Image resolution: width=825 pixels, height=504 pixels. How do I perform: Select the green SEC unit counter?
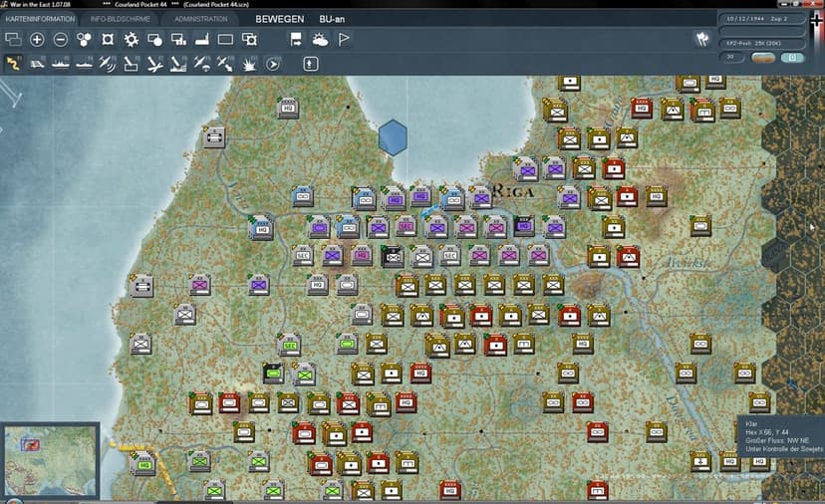pyautogui.click(x=289, y=345)
